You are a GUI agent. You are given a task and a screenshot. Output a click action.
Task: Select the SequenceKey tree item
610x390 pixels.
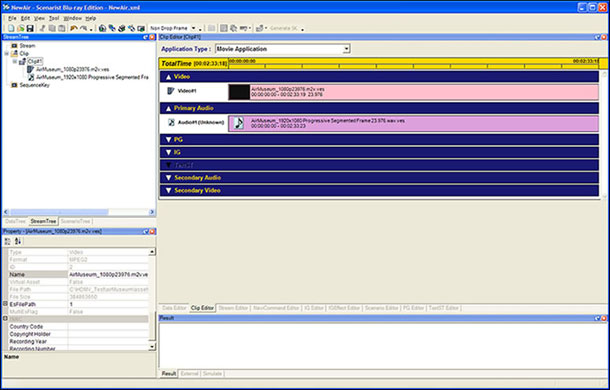tap(34, 85)
